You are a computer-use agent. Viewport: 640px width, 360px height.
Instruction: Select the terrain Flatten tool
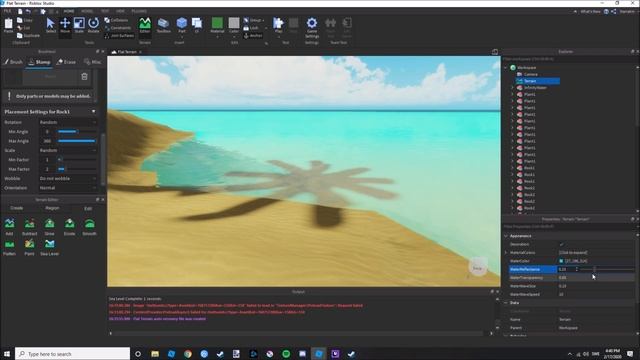tap(9, 247)
